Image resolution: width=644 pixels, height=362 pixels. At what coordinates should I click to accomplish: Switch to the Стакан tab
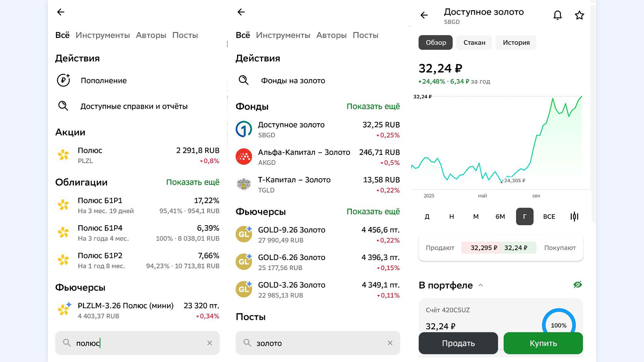pos(474,43)
